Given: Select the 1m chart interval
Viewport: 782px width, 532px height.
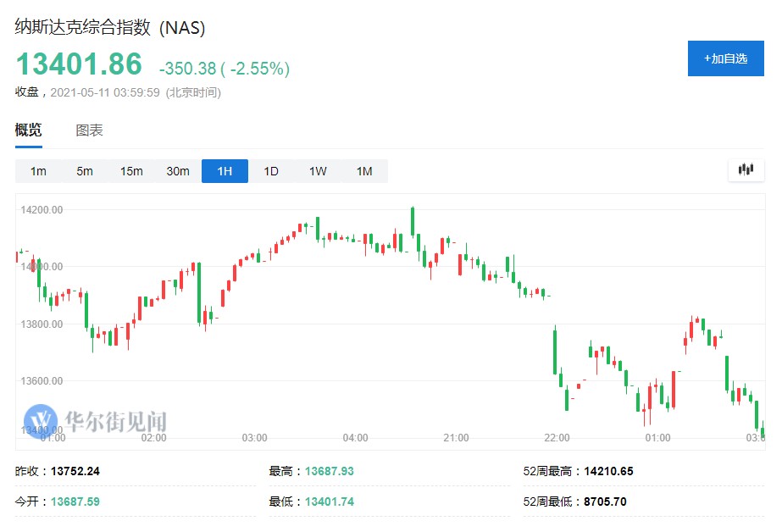Looking at the screenshot, I should [x=38, y=171].
